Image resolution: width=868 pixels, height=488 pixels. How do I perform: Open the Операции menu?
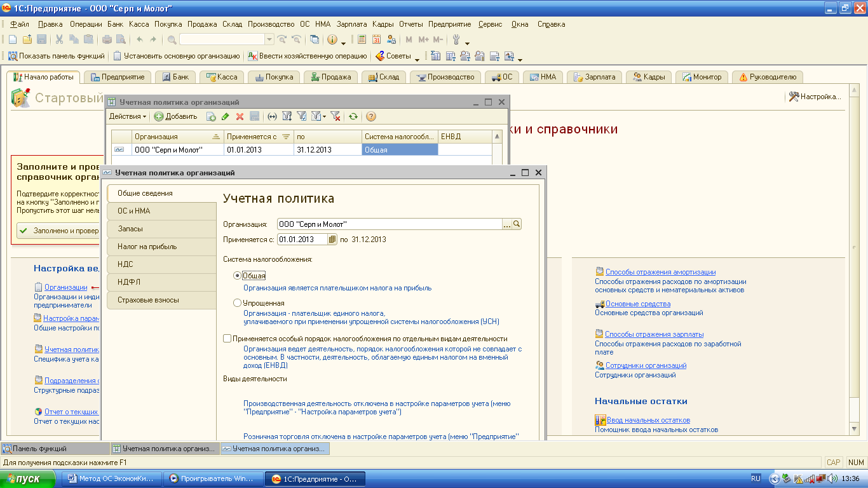tap(86, 24)
